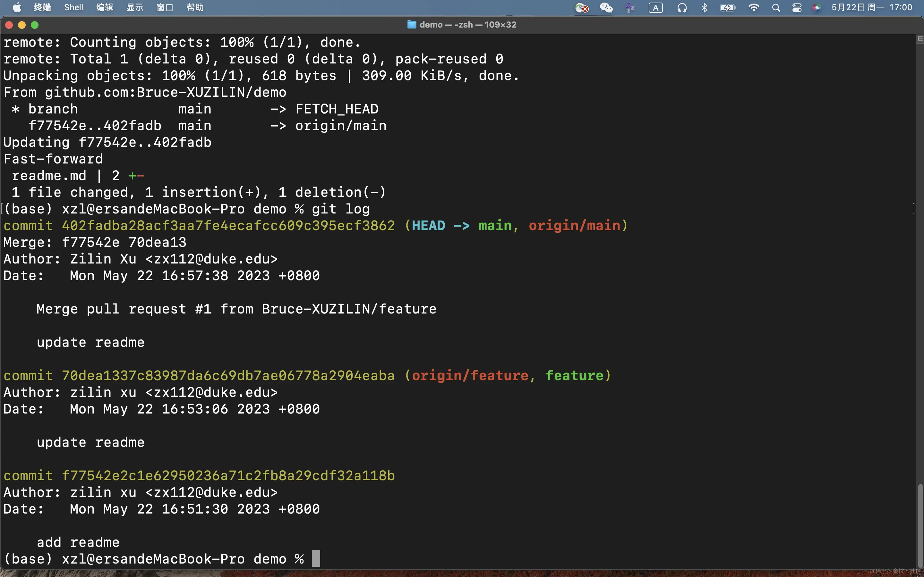Open Bluetooth status menu
This screenshot has width=924, height=577.
point(705,8)
